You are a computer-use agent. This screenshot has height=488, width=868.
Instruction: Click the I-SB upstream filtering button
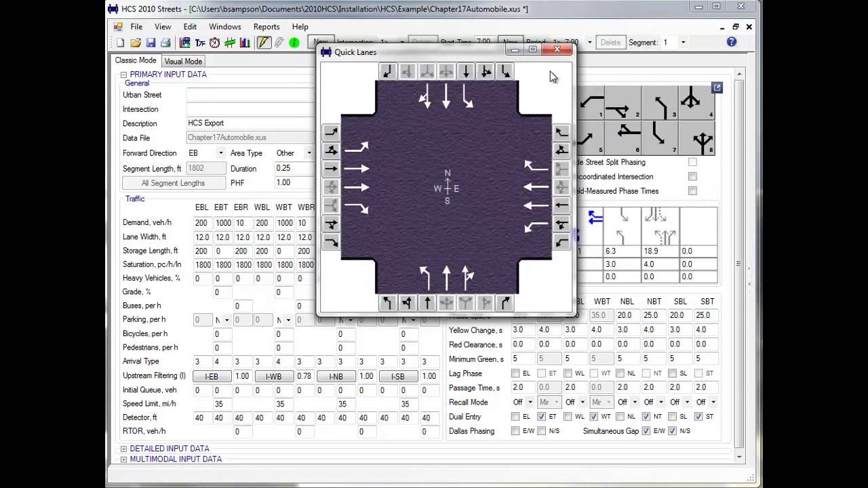click(x=398, y=376)
